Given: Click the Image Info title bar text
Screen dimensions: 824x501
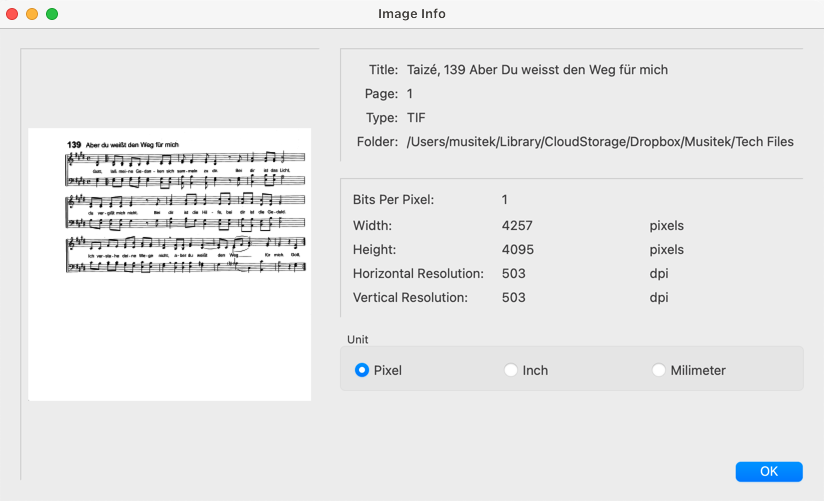Looking at the screenshot, I should point(412,14).
